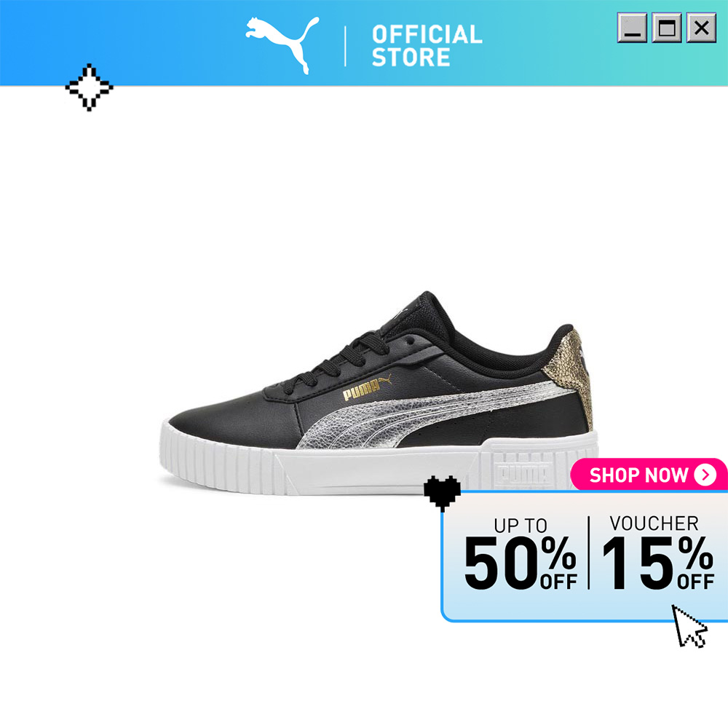Click the pixel sparkle star icon
728x728 pixels.
point(89,87)
